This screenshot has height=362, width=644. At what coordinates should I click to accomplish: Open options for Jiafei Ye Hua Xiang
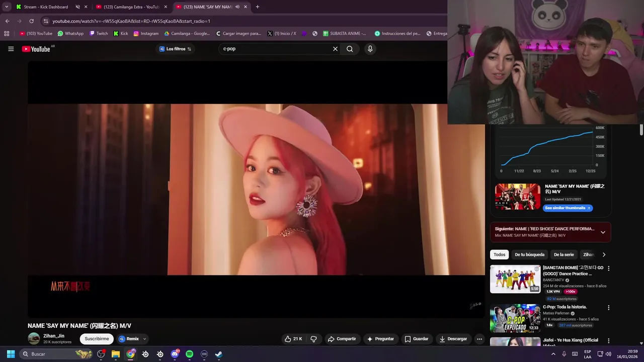pyautogui.click(x=608, y=341)
